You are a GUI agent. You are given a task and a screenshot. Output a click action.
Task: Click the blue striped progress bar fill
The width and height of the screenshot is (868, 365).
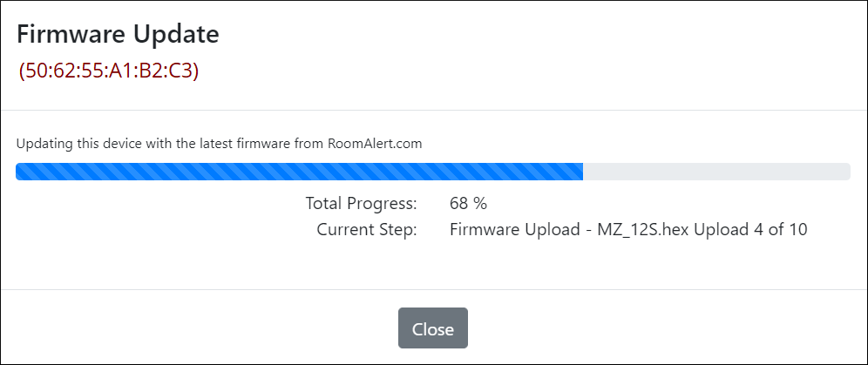click(x=299, y=172)
